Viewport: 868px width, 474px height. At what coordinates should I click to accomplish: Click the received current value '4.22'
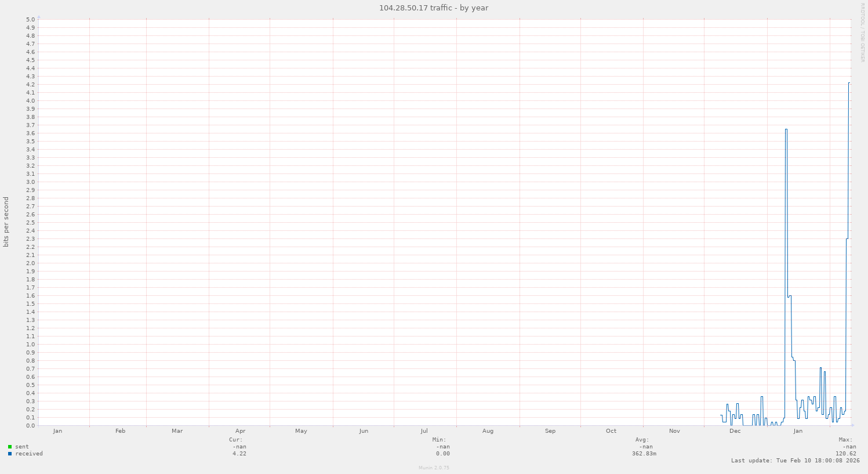tap(239, 454)
